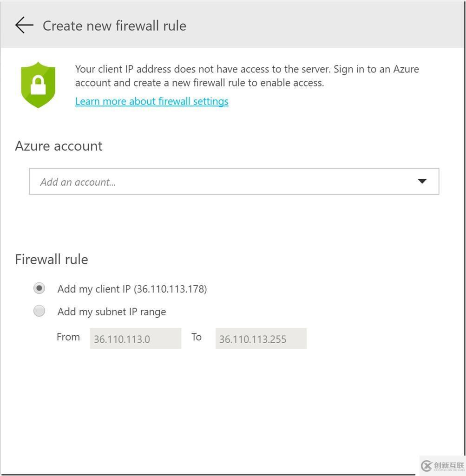The width and height of the screenshot is (466, 476).
Task: Click the From IP field showing 36.110.113.0
Action: point(135,339)
